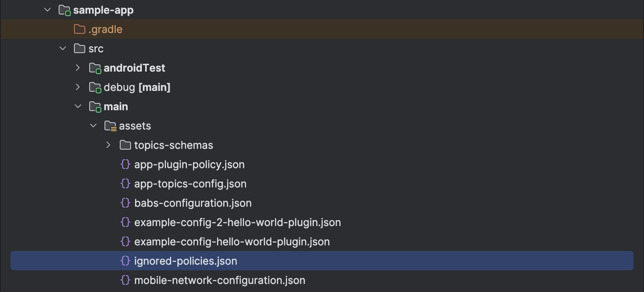
Task: Collapse the sample-app tree node
Action: coord(47,10)
